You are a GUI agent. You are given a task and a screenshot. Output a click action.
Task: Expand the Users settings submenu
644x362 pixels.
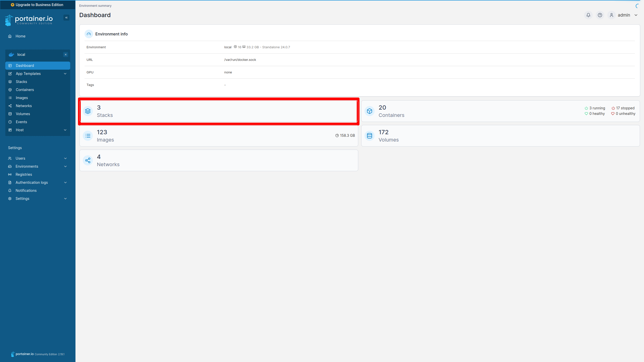pyautogui.click(x=65, y=158)
